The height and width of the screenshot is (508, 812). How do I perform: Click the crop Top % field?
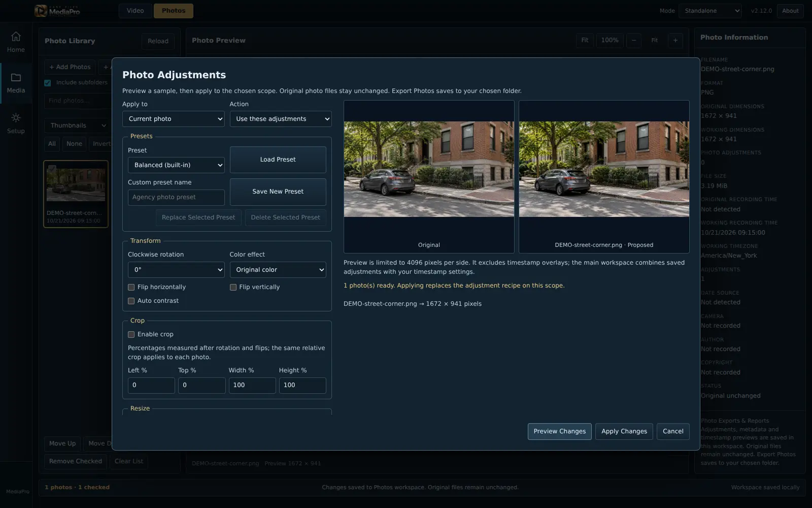click(202, 385)
